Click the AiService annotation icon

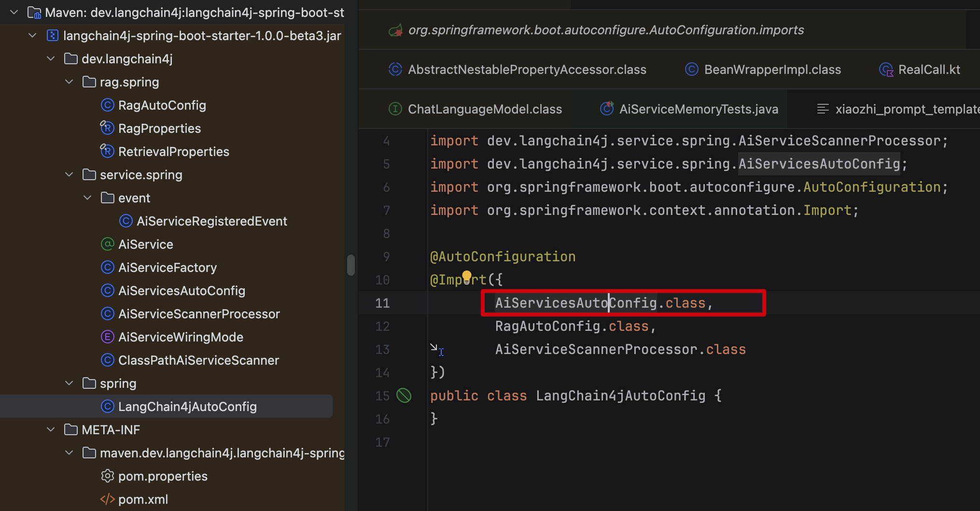107,244
